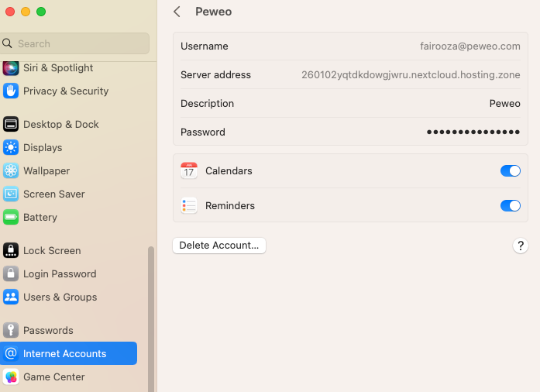This screenshot has width=540, height=392.
Task: Click the Privacy & Security hand icon
Action: tap(11, 91)
